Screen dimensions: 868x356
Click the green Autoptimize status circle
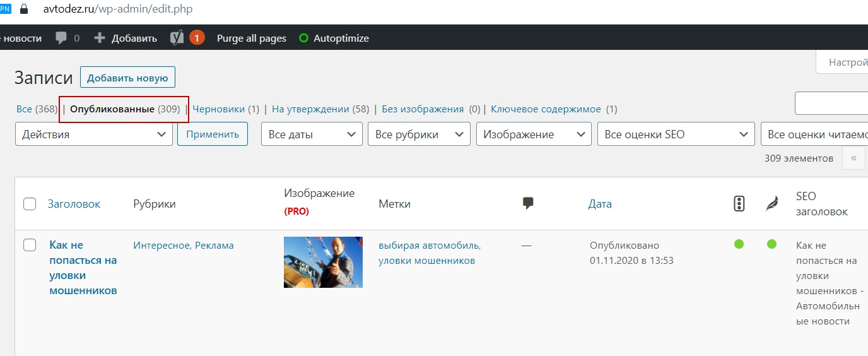303,38
